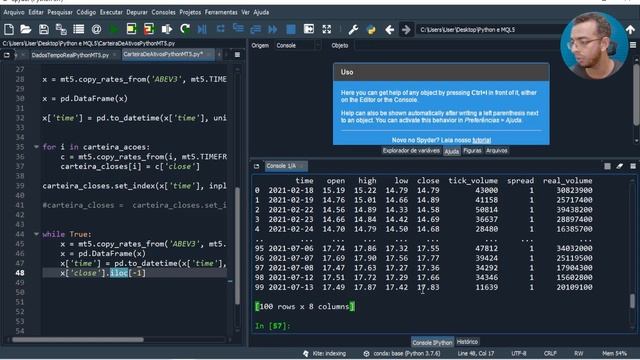This screenshot has width=640, height=360.
Task: Open Preferences via the wrench icon
Action: point(353,29)
